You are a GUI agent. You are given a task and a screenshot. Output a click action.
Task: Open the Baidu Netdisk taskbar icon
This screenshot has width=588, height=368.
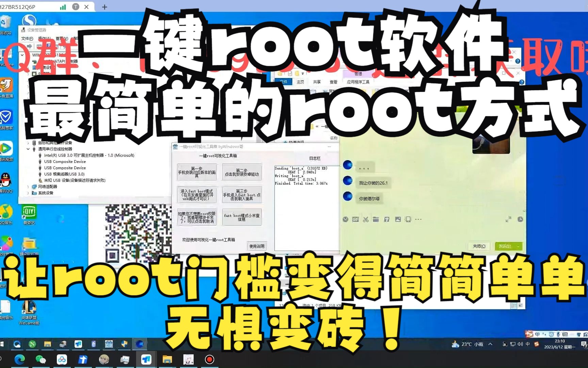pyautogui.click(x=62, y=359)
